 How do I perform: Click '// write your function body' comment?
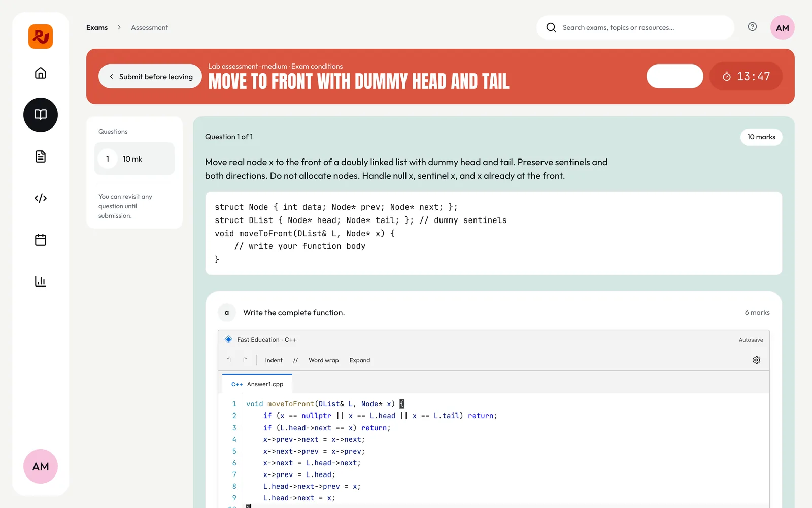pos(299,246)
